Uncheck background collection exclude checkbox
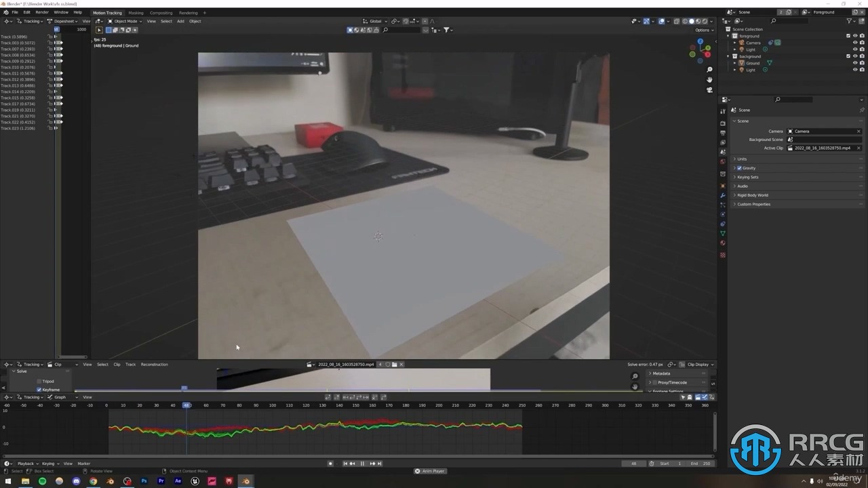The image size is (868, 488). point(848,56)
